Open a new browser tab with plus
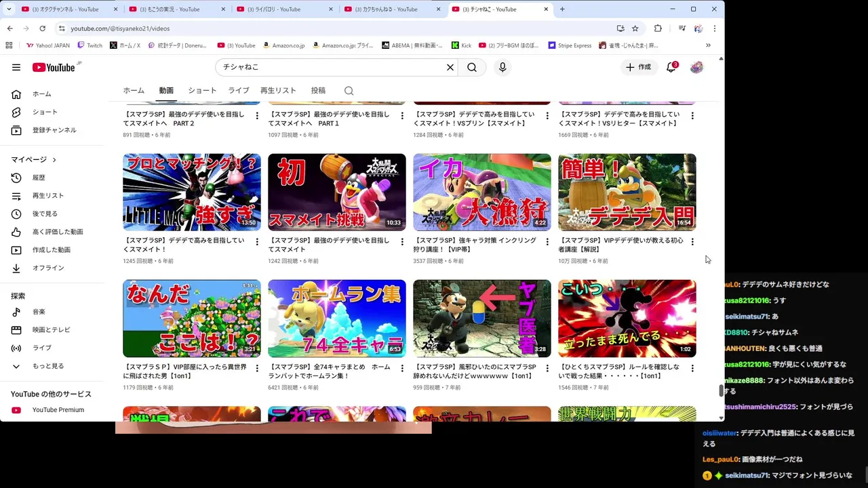Viewport: 868px width, 488px height. pyautogui.click(x=562, y=9)
